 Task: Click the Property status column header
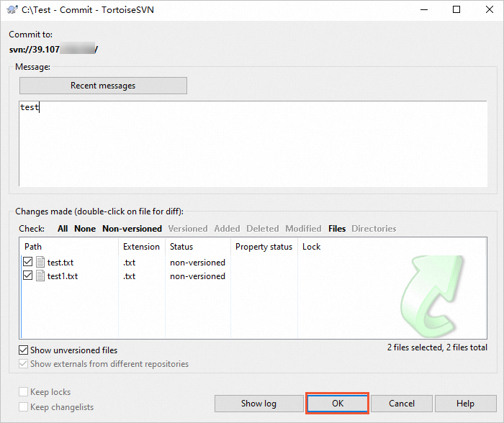[x=264, y=246]
